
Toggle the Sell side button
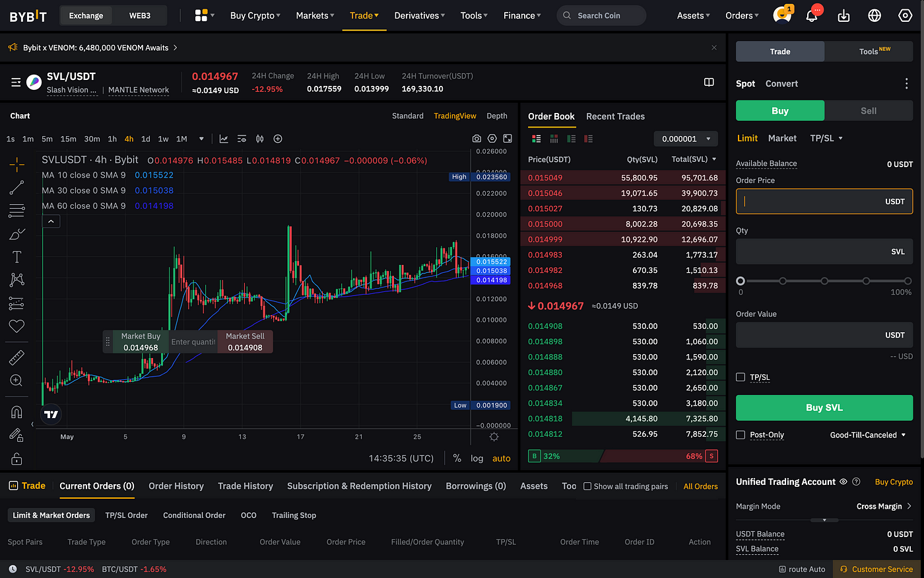pos(869,111)
